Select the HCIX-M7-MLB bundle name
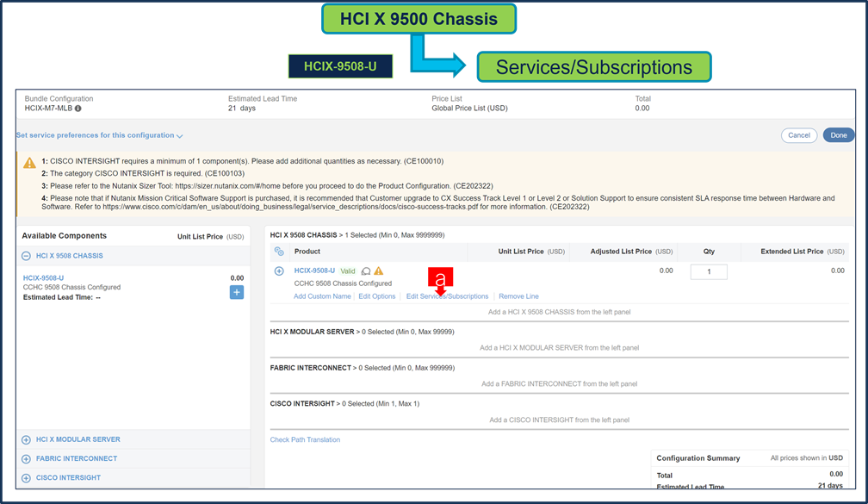Viewport: 868px width, 504px height. [48, 109]
